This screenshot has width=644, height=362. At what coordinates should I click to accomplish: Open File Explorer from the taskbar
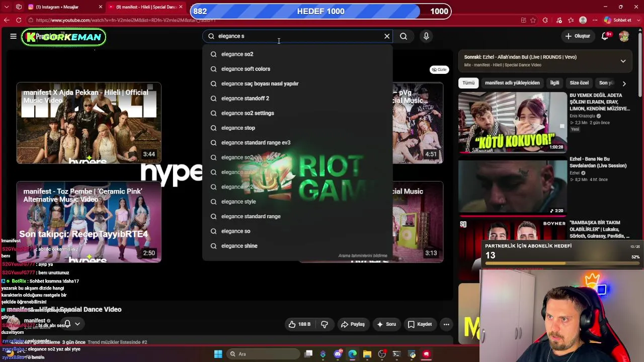click(367, 354)
